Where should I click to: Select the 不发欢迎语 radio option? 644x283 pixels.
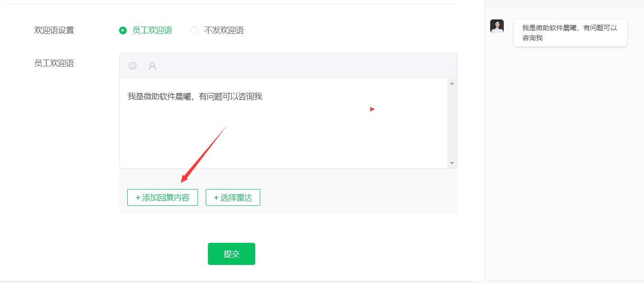click(194, 30)
